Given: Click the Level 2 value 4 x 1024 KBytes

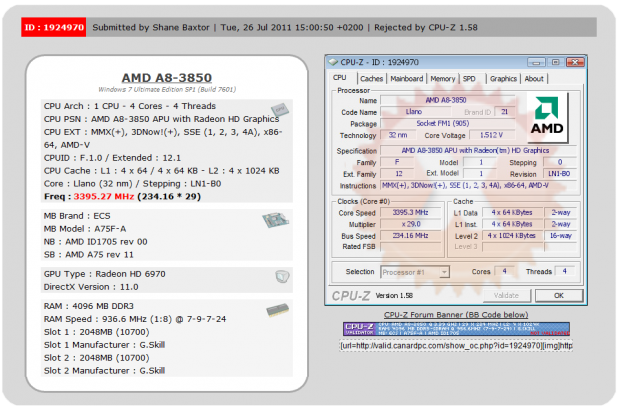Looking at the screenshot, I should [512, 235].
